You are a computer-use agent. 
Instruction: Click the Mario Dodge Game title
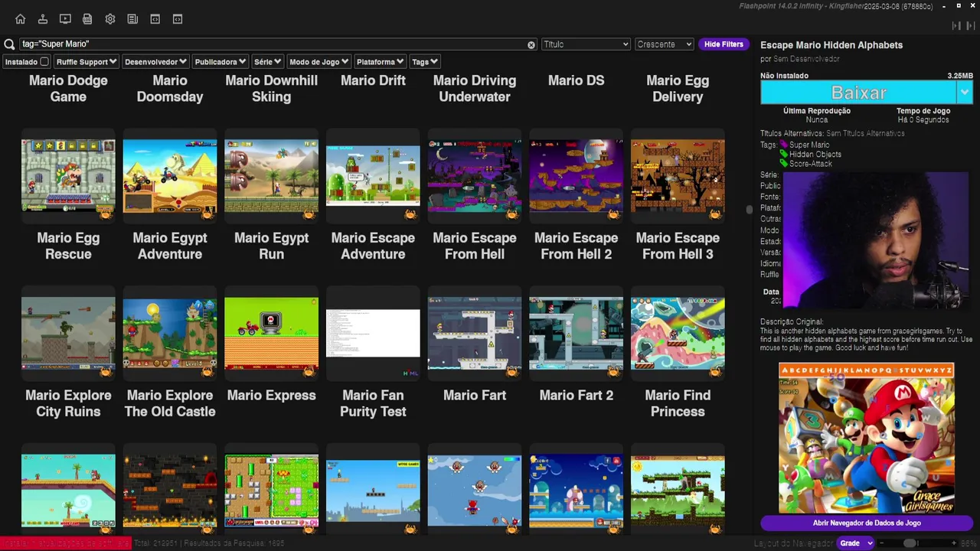(x=68, y=89)
